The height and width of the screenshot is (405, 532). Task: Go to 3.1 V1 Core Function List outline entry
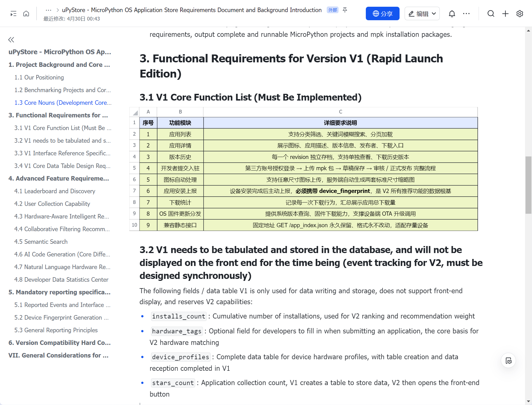63,128
